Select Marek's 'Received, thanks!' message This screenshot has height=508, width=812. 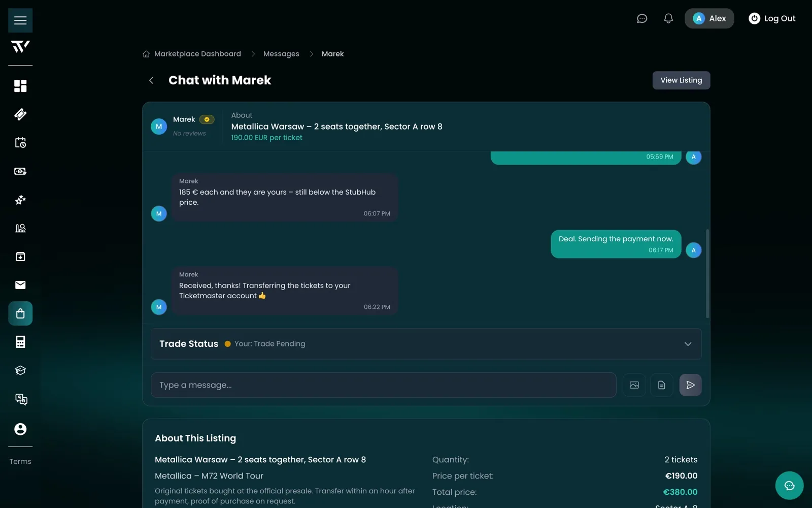click(284, 291)
